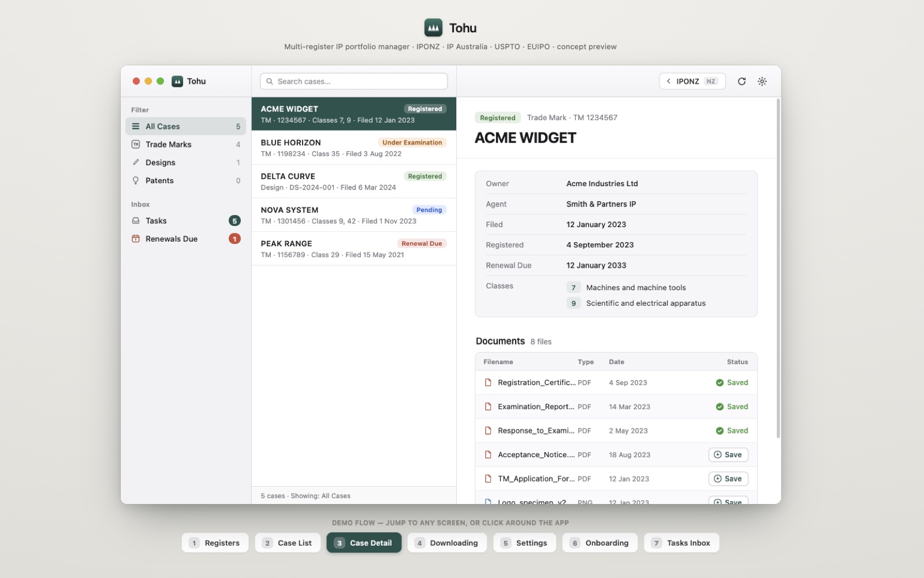
Task: Click the agent value Smith & Partners IP
Action: pos(601,204)
